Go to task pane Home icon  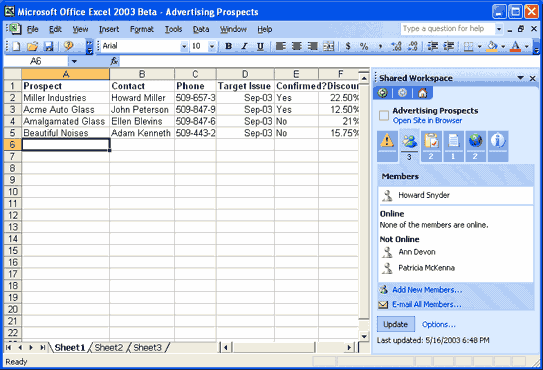click(x=422, y=93)
